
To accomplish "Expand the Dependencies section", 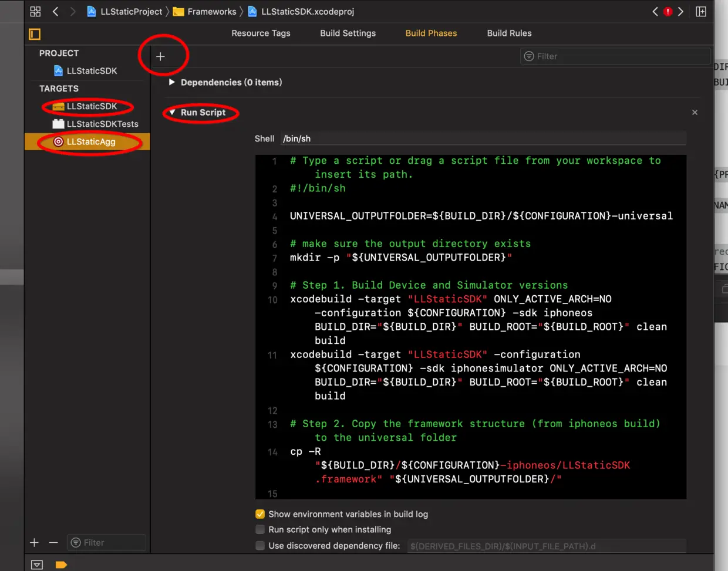I will click(x=171, y=82).
